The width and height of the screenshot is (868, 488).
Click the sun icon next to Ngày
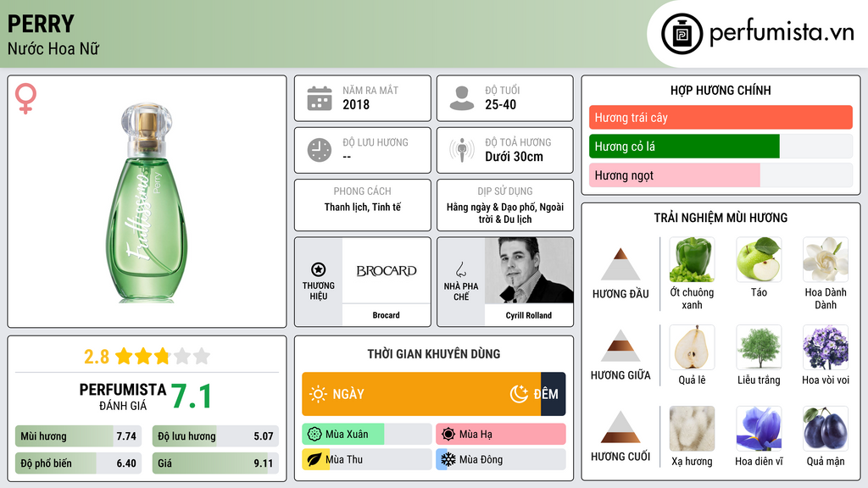319,394
